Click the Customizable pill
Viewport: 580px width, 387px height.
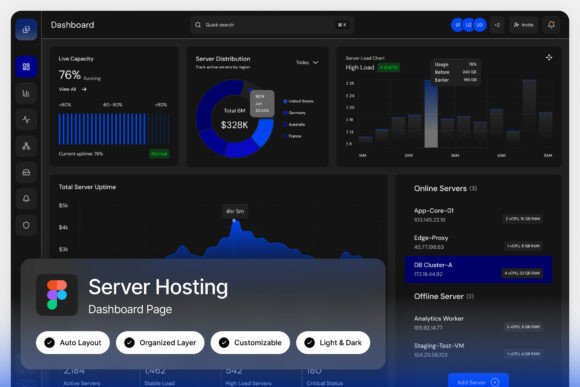tap(250, 343)
